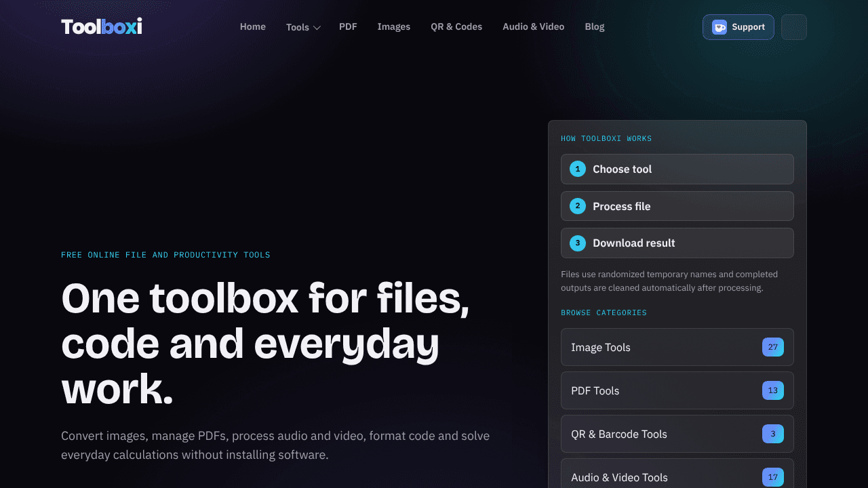Click the Toolboxi logo
Image resolution: width=868 pixels, height=488 pixels.
(x=102, y=27)
